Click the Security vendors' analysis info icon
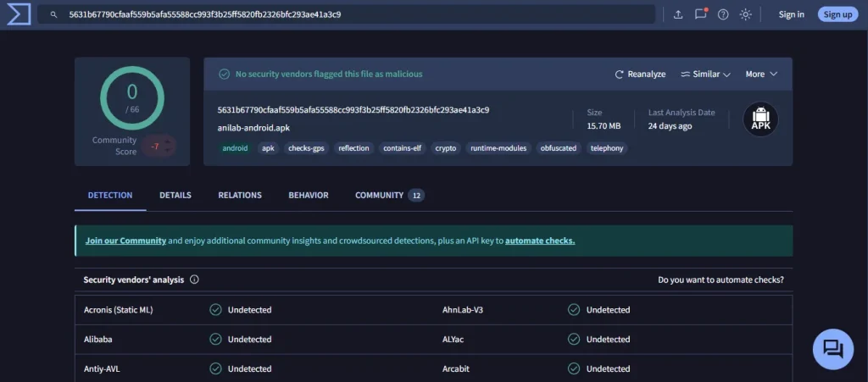 click(194, 280)
